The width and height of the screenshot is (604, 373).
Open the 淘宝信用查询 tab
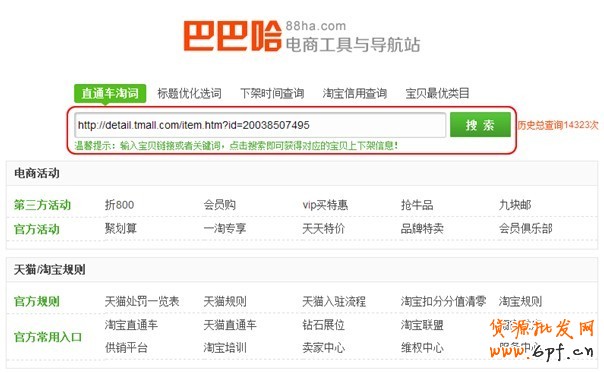[354, 93]
